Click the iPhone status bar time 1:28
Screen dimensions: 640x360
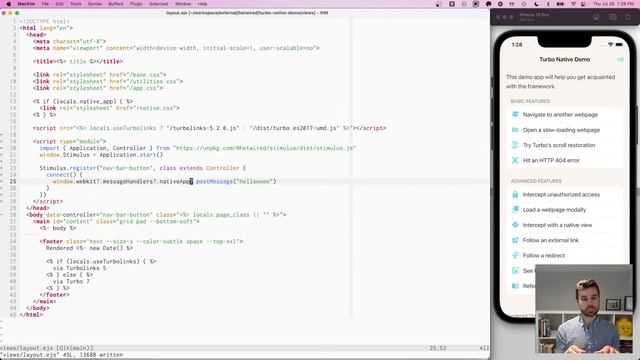pos(517,44)
